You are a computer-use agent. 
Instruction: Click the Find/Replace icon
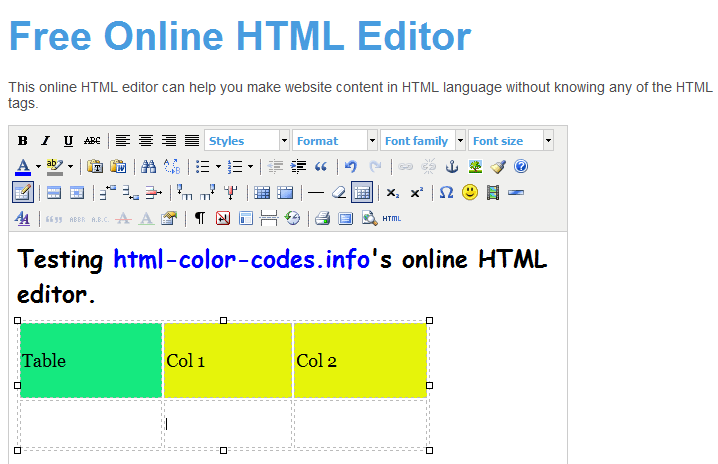[x=172, y=167]
